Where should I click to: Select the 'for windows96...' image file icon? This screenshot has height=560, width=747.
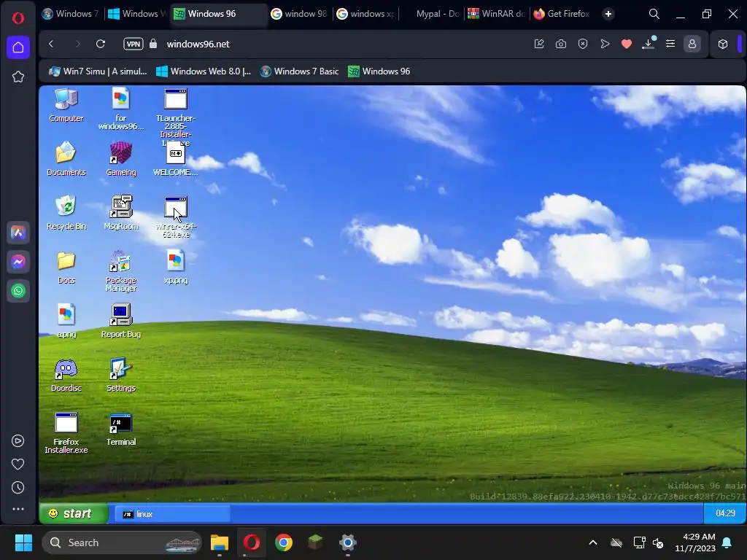(x=121, y=109)
